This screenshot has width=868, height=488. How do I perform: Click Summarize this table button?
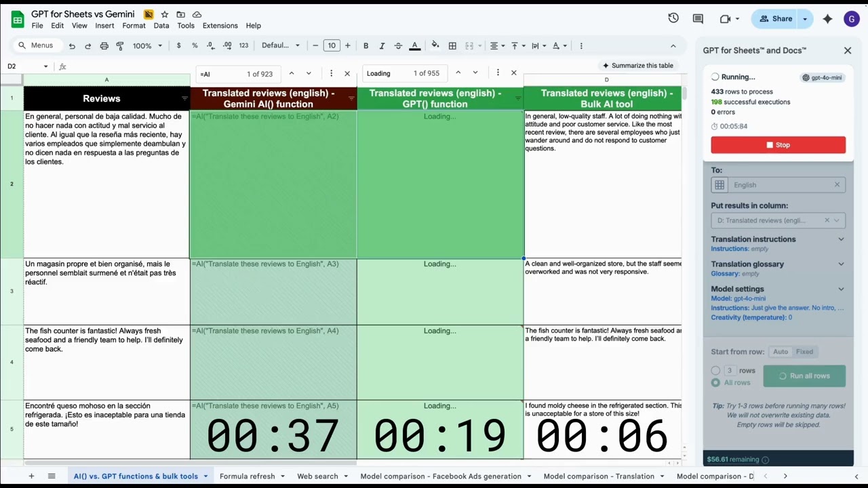tap(637, 66)
